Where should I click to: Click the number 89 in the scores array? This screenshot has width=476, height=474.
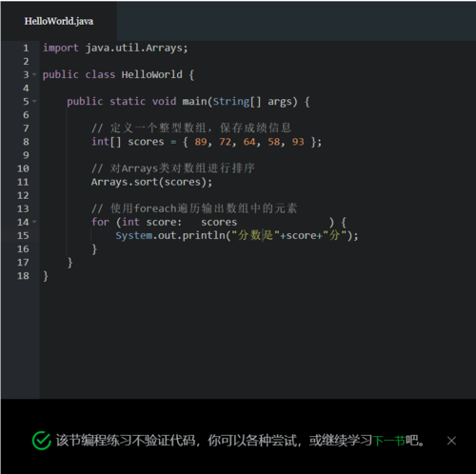point(201,142)
